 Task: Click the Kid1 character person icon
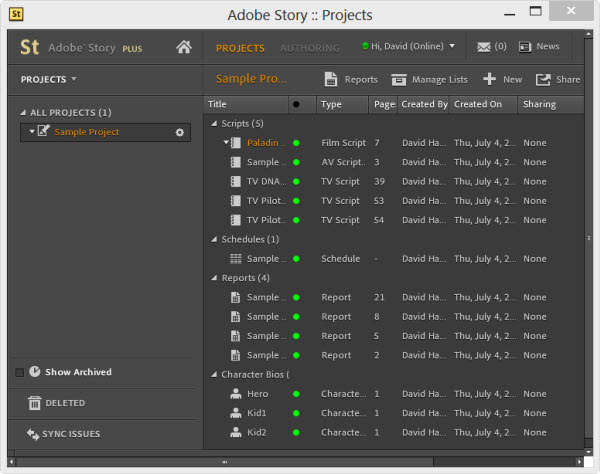236,413
